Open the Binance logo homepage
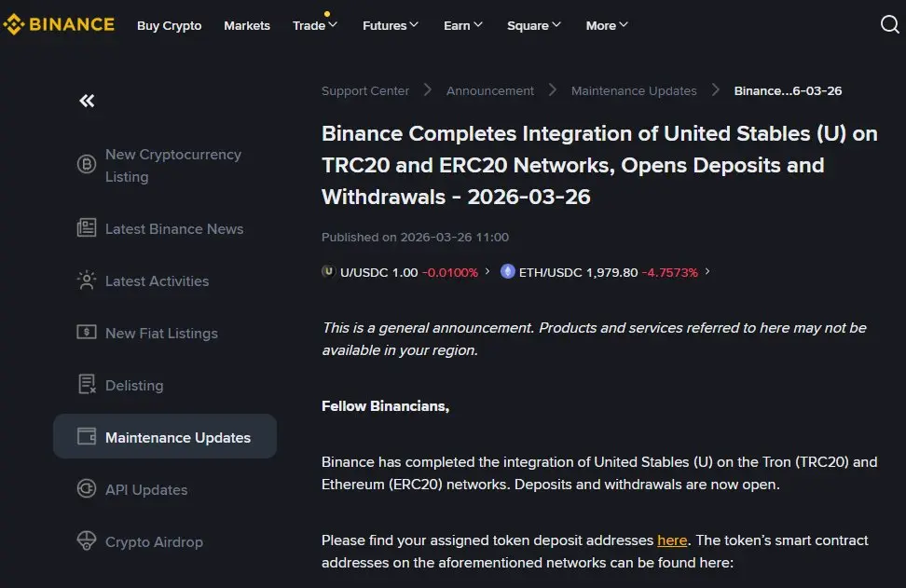Viewport: 906px width, 588px height. [x=59, y=24]
